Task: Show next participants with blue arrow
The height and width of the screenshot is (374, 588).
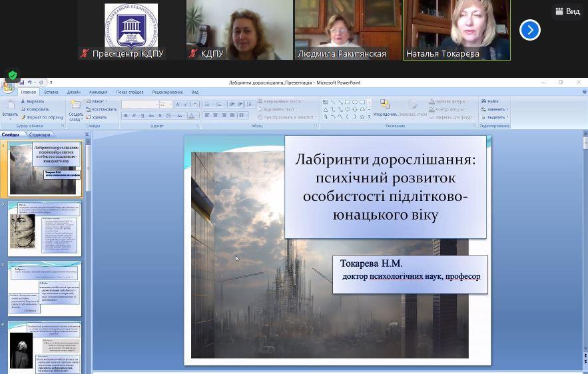Action: (529, 30)
